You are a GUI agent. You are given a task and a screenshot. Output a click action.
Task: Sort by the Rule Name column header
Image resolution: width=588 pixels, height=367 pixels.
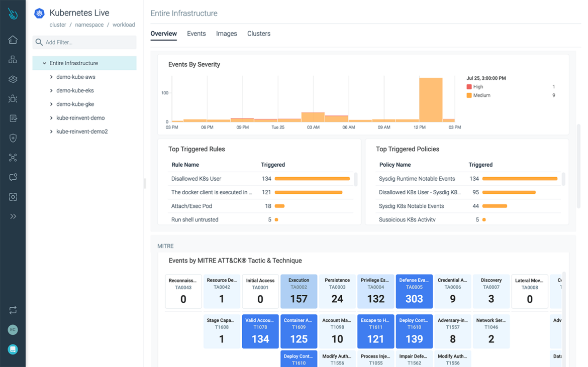[x=185, y=165]
